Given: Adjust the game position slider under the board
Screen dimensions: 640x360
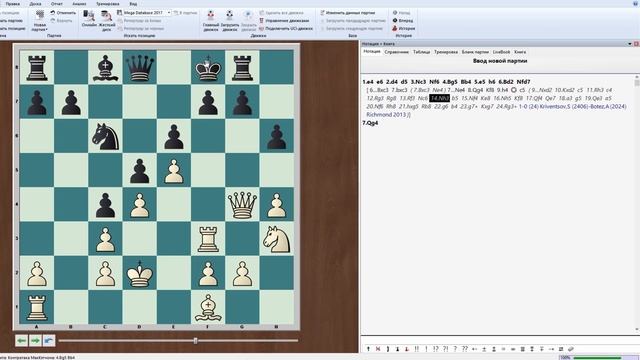Looking at the screenshot, I should tap(196, 340).
